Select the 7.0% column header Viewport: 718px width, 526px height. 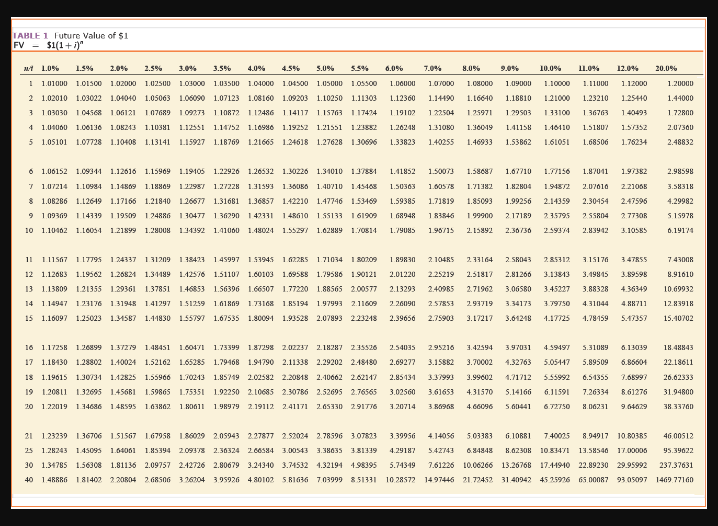point(432,68)
